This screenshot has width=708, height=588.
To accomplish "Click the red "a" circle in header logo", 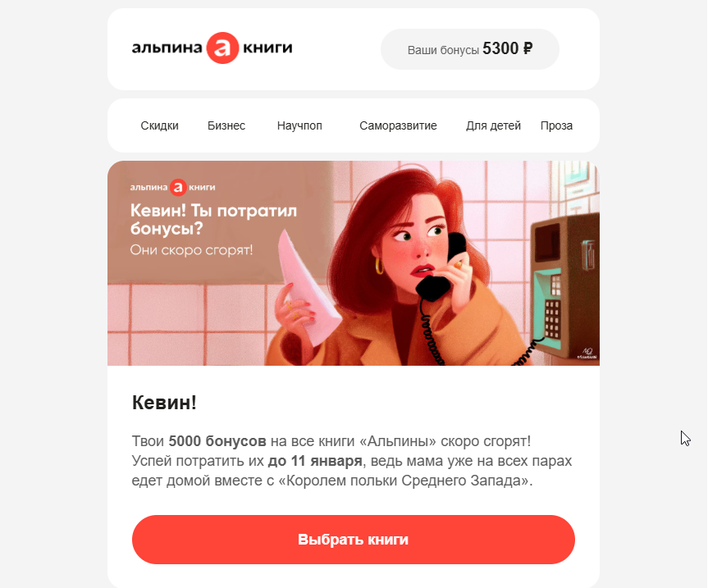I will tap(222, 48).
